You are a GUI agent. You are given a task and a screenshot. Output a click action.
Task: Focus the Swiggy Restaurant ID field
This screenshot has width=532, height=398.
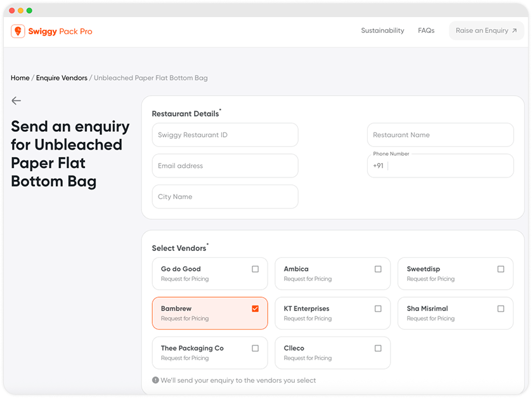tap(225, 135)
